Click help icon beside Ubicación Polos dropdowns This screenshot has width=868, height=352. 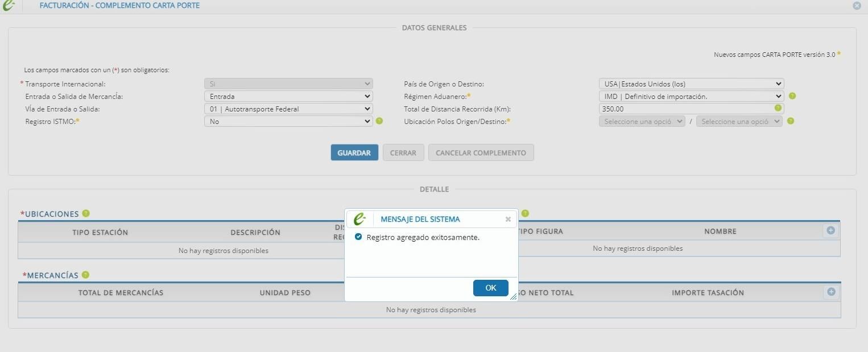pyautogui.click(x=791, y=121)
